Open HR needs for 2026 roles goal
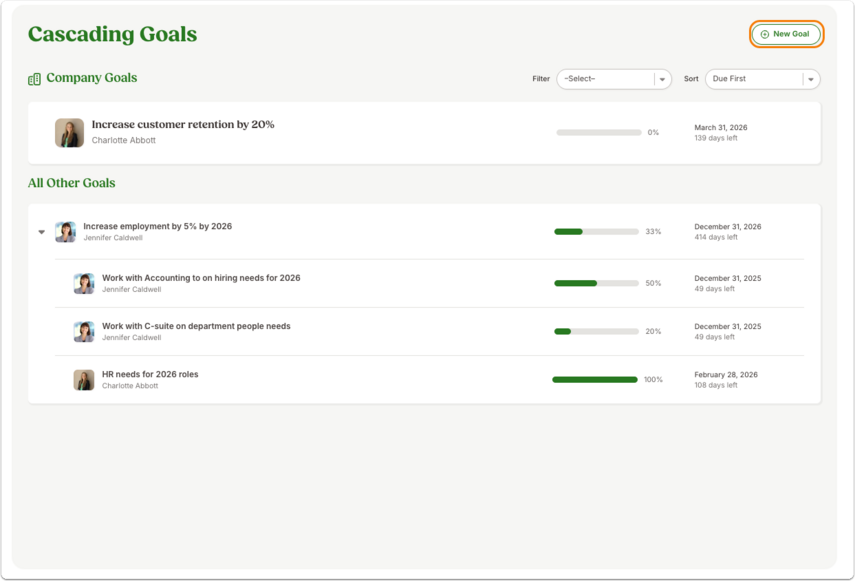Viewport: 855px width, 581px height. tap(150, 374)
